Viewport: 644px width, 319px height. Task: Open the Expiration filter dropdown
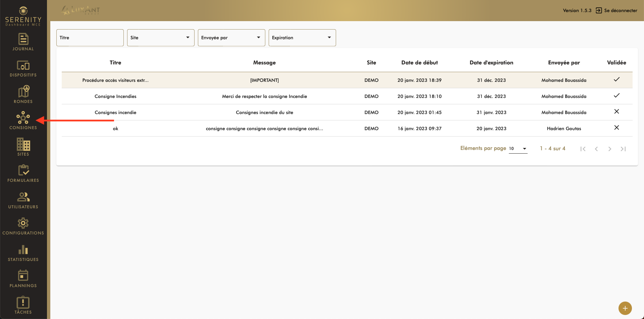[x=302, y=38]
